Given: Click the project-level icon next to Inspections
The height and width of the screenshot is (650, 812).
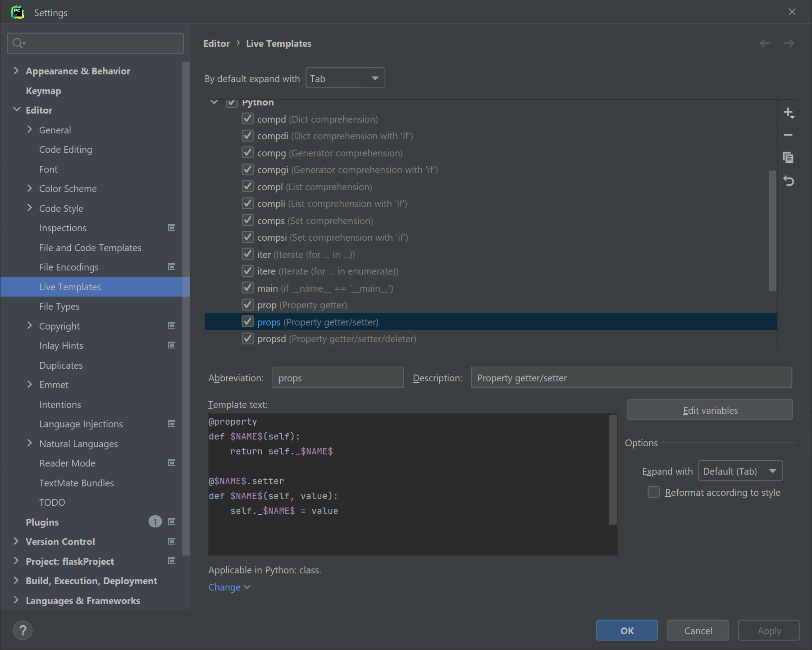Looking at the screenshot, I should point(172,228).
